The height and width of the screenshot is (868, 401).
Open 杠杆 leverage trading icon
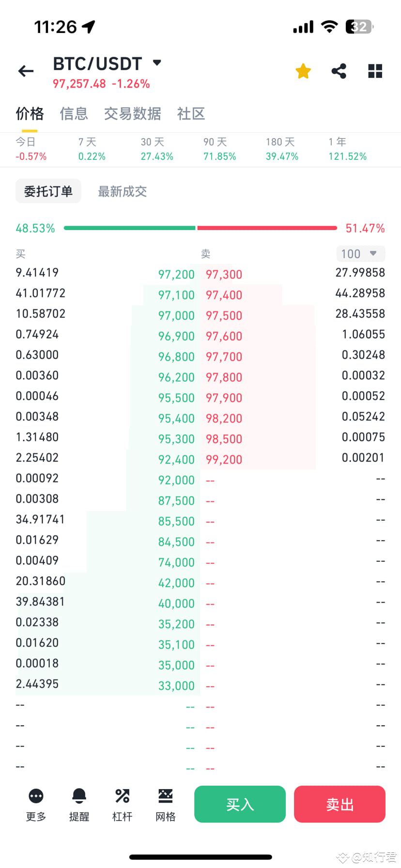point(122,805)
